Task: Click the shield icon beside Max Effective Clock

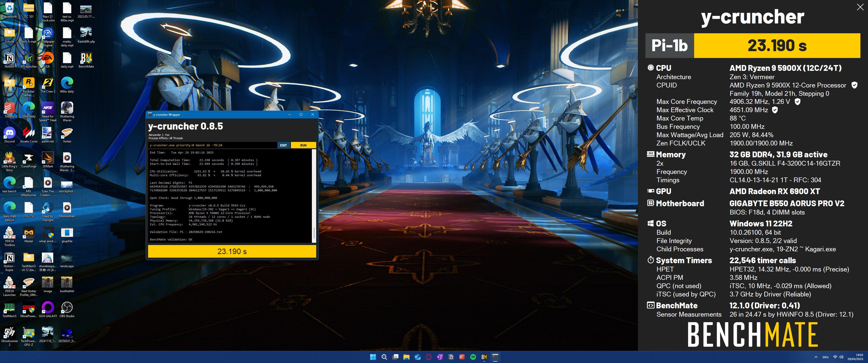Action: coord(775,110)
